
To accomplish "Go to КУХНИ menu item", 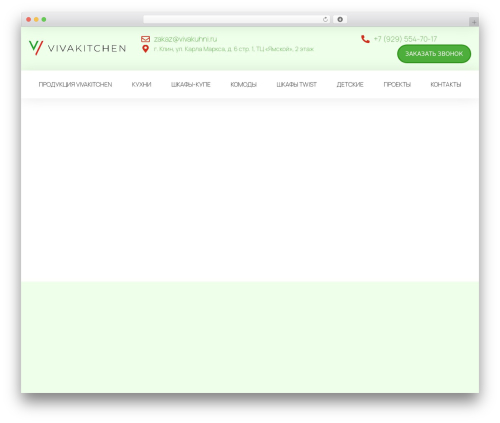I will coord(141,85).
